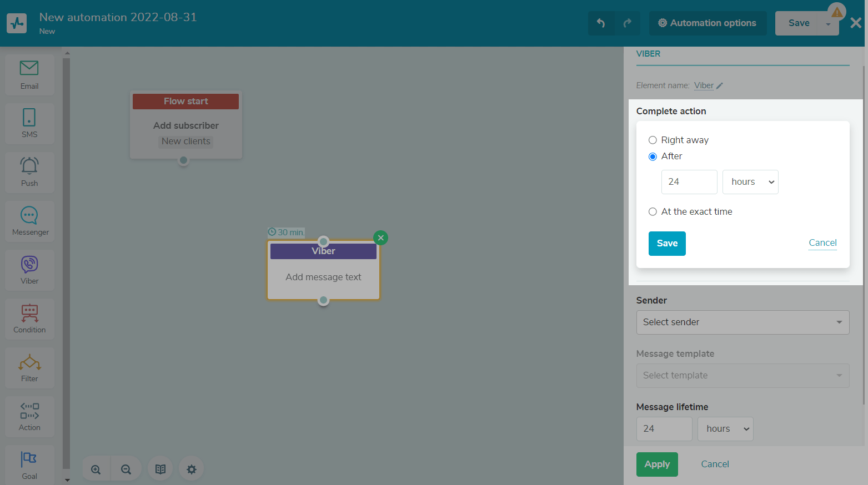868x485 pixels.
Task: Open Automation options menu
Action: (708, 23)
